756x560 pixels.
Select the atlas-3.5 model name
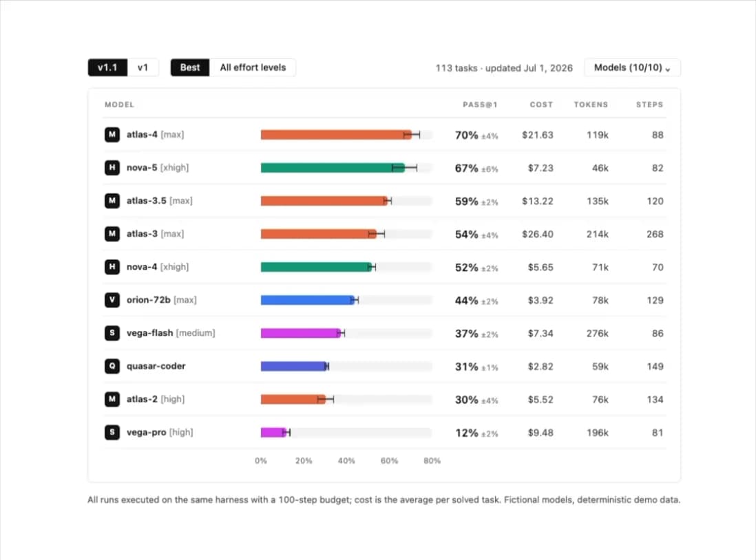(146, 200)
